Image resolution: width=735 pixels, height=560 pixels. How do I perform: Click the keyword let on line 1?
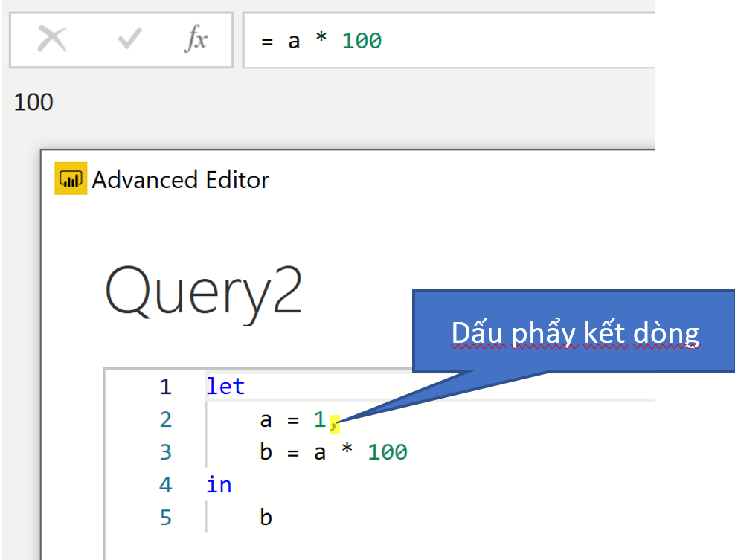coord(225,386)
